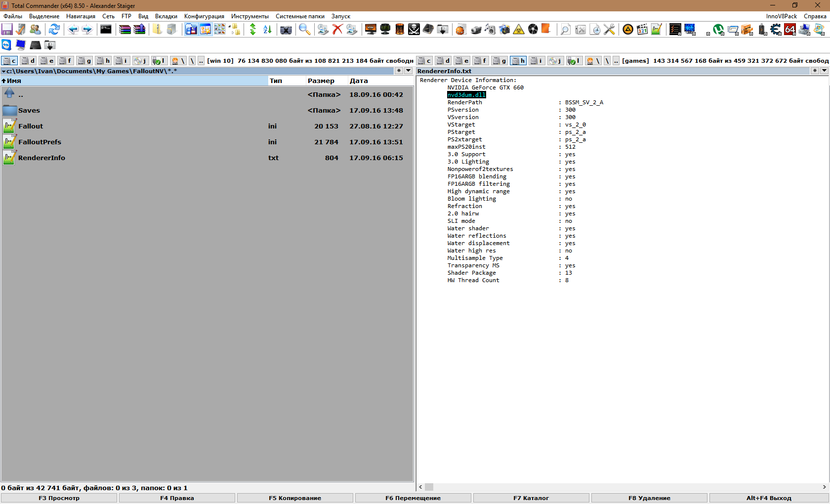Open the Конфигурация menu
The image size is (830, 504).
click(x=204, y=16)
